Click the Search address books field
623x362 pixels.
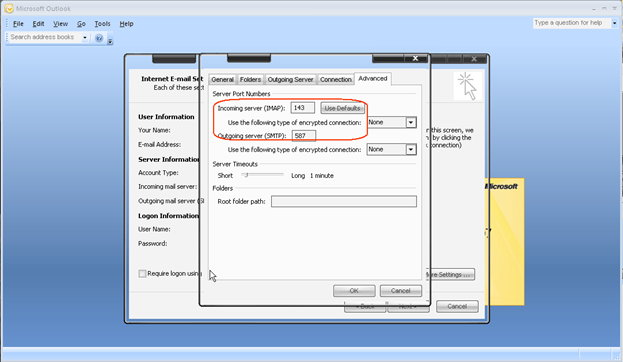click(45, 37)
